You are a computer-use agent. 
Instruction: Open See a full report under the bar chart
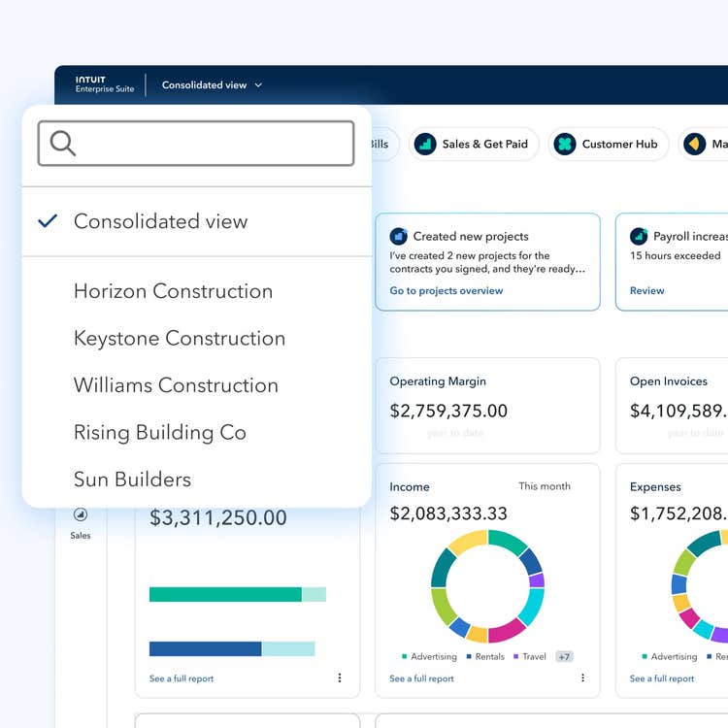pyautogui.click(x=182, y=678)
